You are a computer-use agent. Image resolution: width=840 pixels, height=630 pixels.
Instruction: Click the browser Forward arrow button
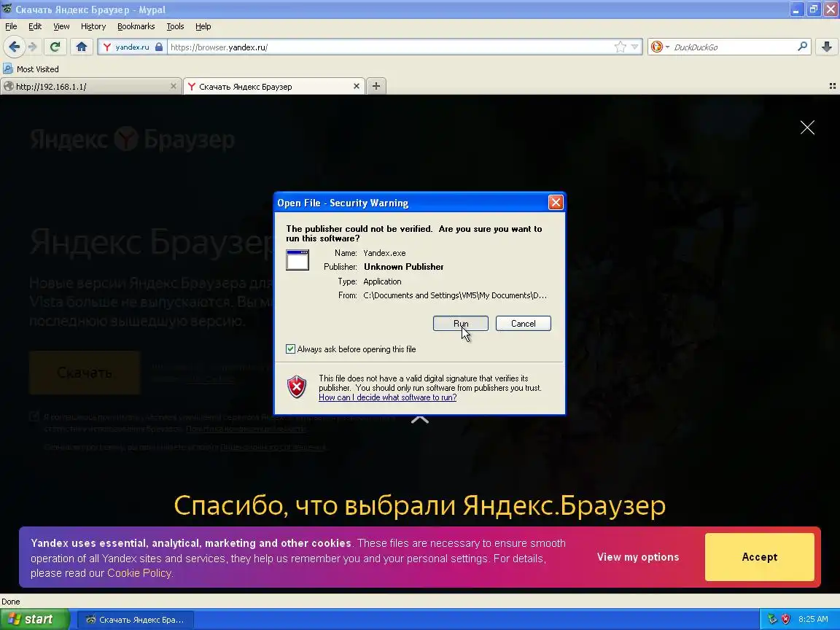[33, 47]
